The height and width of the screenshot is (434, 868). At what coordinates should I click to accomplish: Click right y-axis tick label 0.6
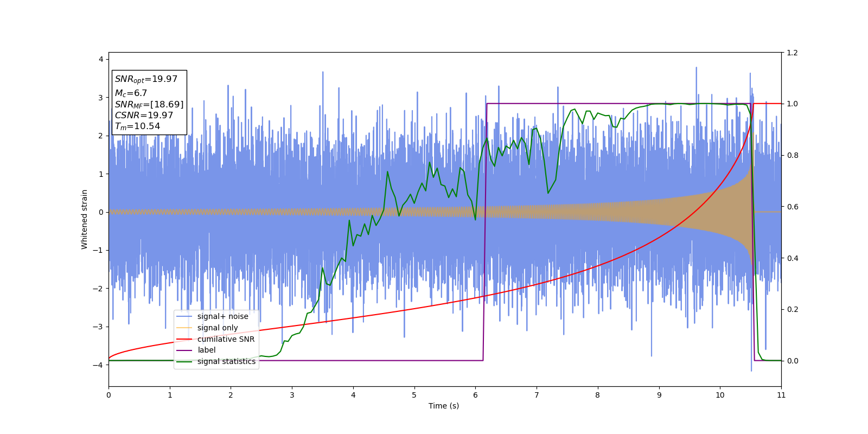tap(792, 207)
